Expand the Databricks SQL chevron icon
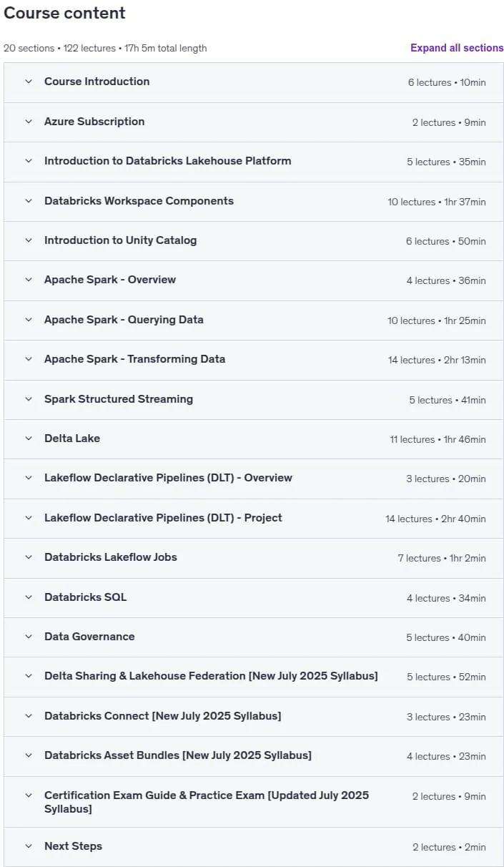 (x=29, y=597)
